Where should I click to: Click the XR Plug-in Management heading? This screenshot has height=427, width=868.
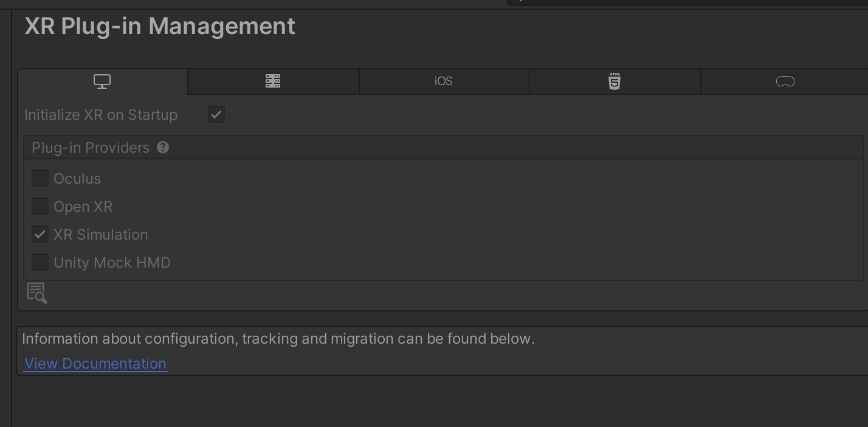[160, 26]
